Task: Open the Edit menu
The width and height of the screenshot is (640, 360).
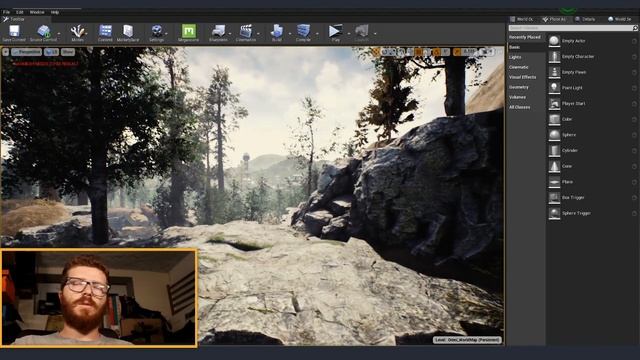Action: [x=20, y=12]
